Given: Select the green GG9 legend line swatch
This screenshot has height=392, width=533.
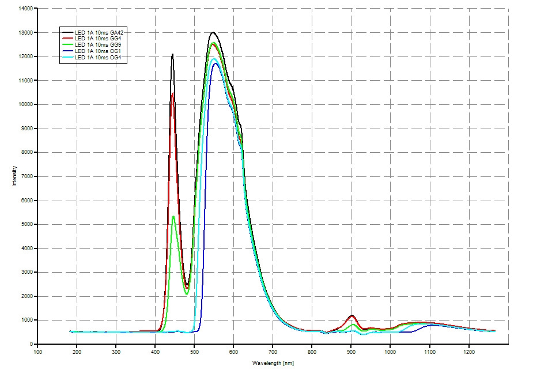Looking at the screenshot, I should [x=69, y=46].
